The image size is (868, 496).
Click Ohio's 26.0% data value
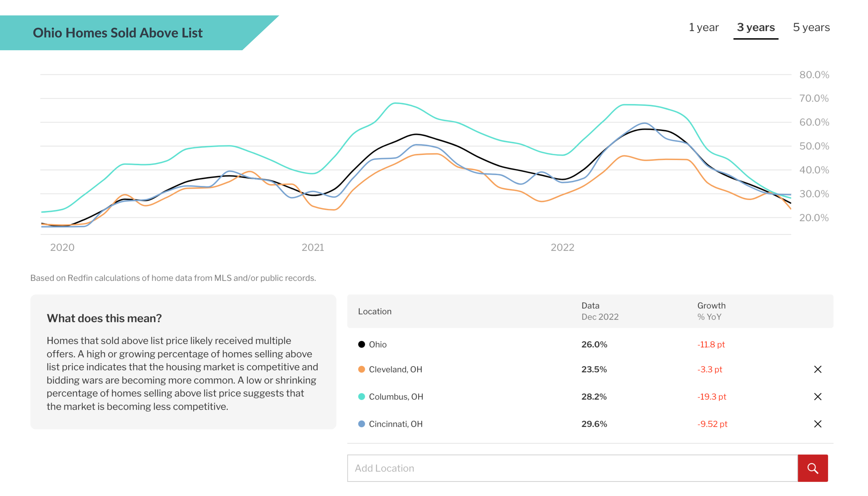pos(594,344)
